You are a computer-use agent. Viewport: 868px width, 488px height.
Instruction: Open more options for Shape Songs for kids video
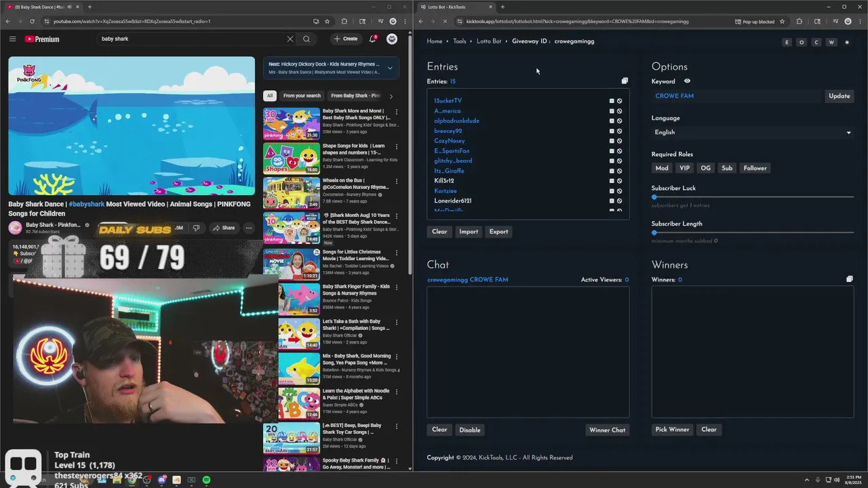pyautogui.click(x=397, y=146)
